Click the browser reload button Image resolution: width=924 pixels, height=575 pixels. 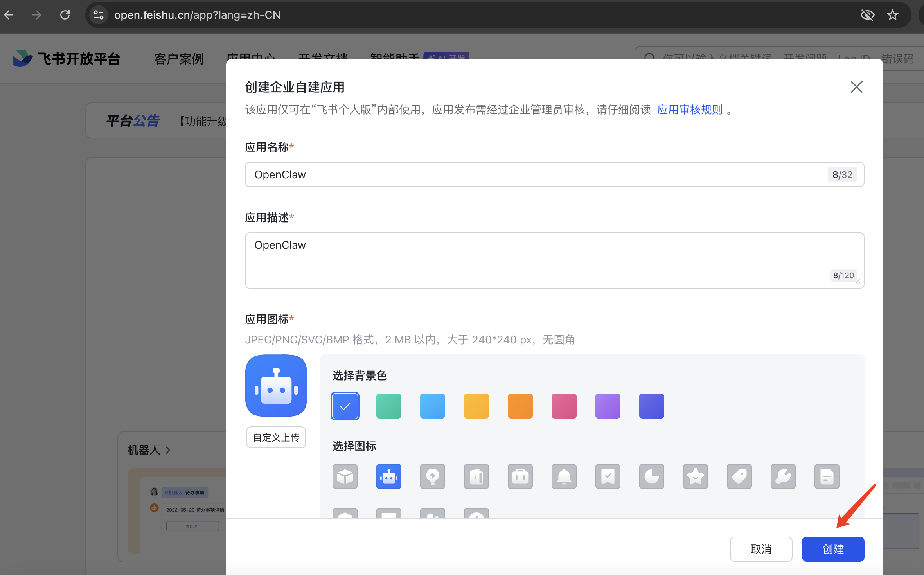tap(65, 15)
